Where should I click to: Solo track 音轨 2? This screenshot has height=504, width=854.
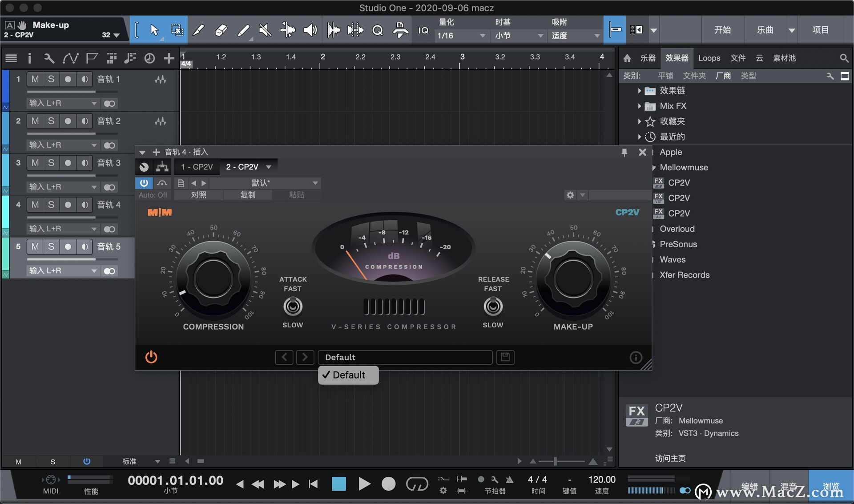(51, 121)
